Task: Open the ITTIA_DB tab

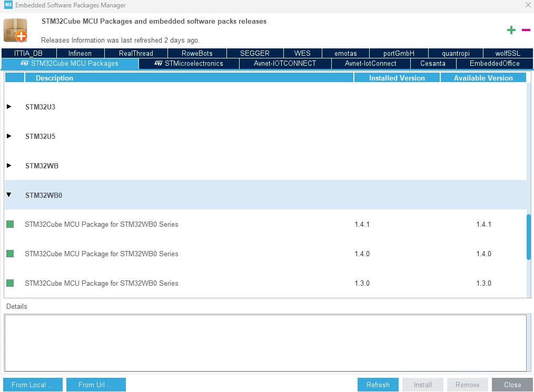Action: pos(28,54)
